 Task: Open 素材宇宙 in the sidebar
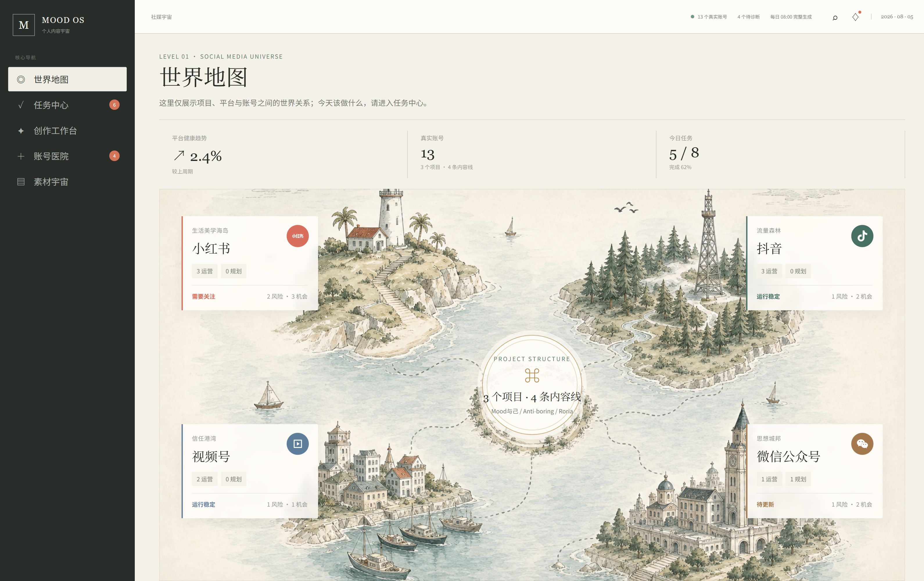click(x=67, y=182)
